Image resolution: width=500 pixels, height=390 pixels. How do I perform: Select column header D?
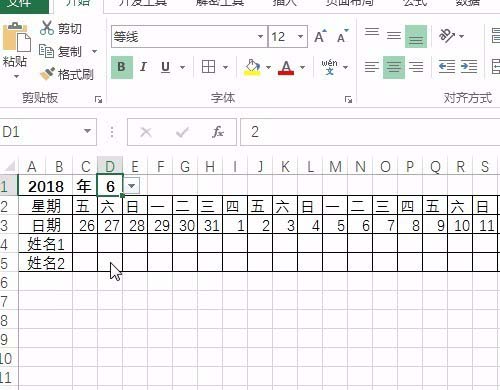coord(110,166)
